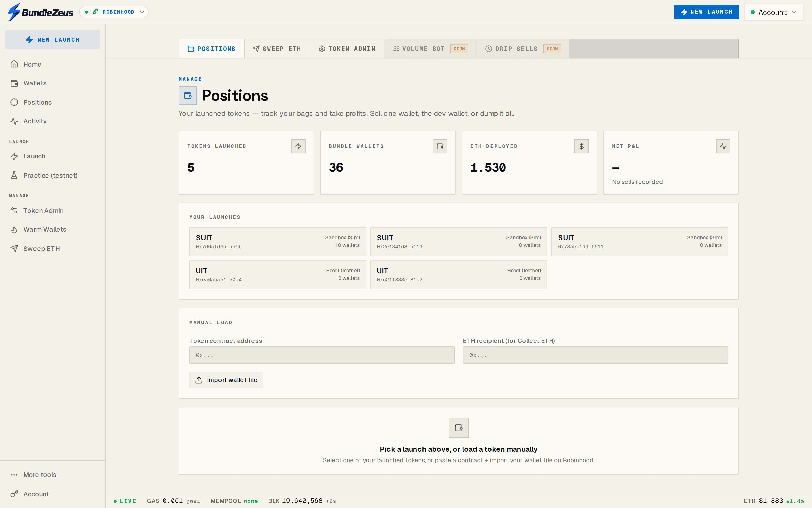Click the waves icon on Volume Bot tab
Image resolution: width=812 pixels, height=508 pixels.
[x=396, y=49]
